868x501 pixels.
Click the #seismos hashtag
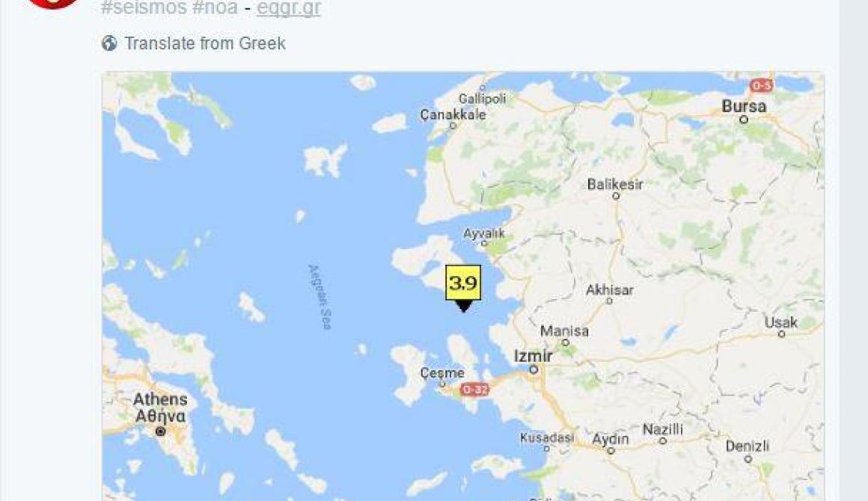144,7
